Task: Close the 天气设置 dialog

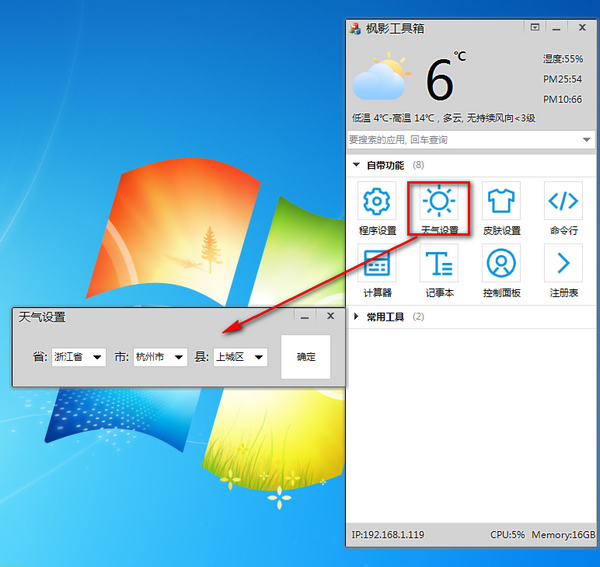Action: 331,316
